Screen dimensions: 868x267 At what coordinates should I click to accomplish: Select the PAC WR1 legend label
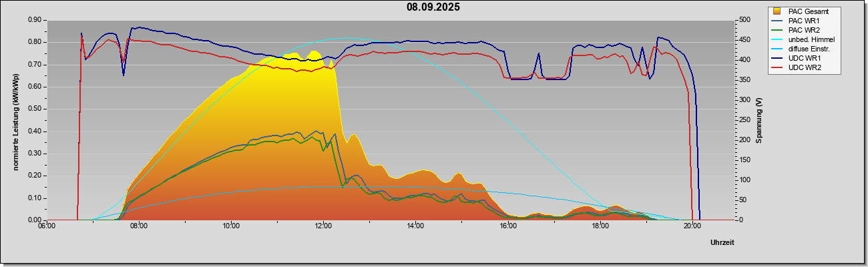[805, 21]
